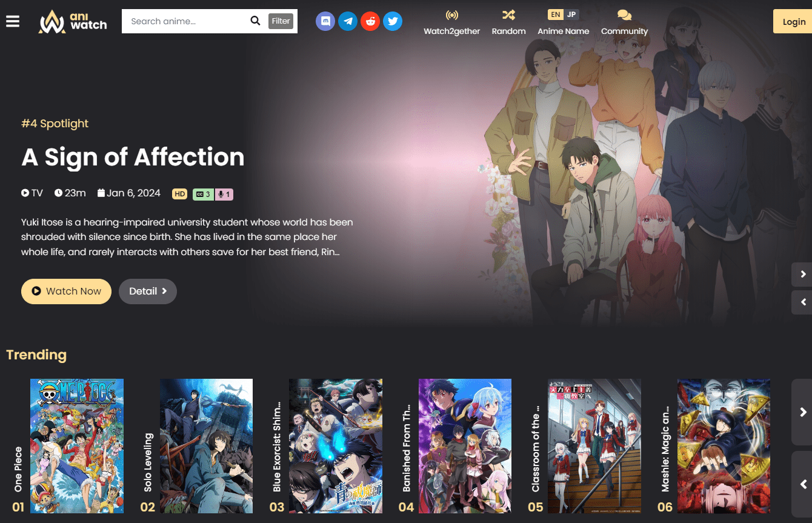This screenshot has height=523, width=812.
Task: Go back with the spotlight left arrow
Action: [x=802, y=302]
